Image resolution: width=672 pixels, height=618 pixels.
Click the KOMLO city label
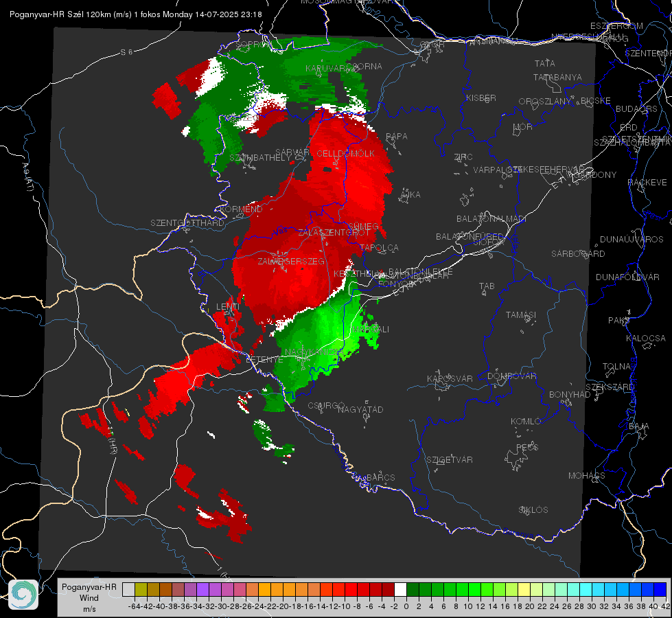[526, 422]
